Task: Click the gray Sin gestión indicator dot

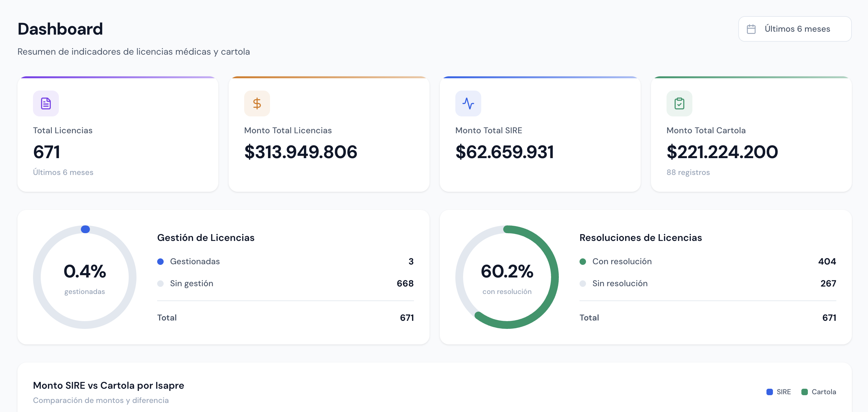Action: click(160, 283)
